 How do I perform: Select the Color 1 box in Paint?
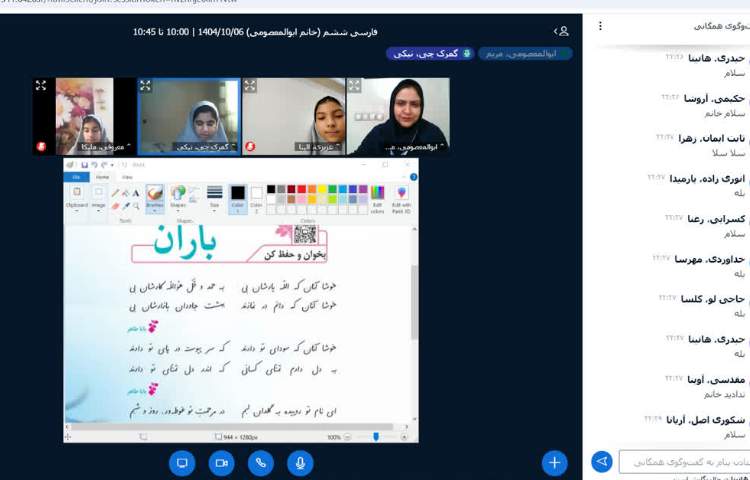pos(238,199)
